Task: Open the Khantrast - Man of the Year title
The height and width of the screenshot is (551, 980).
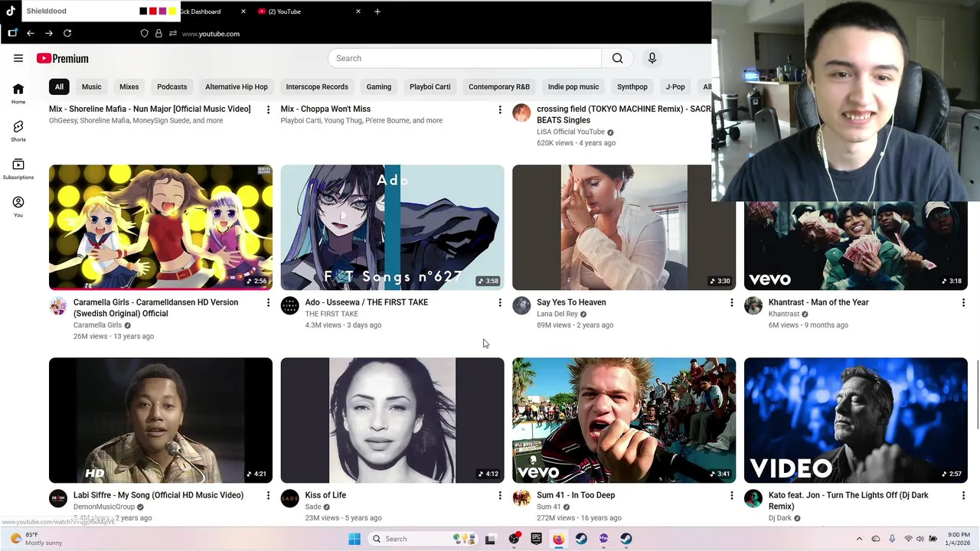Action: pos(818,302)
